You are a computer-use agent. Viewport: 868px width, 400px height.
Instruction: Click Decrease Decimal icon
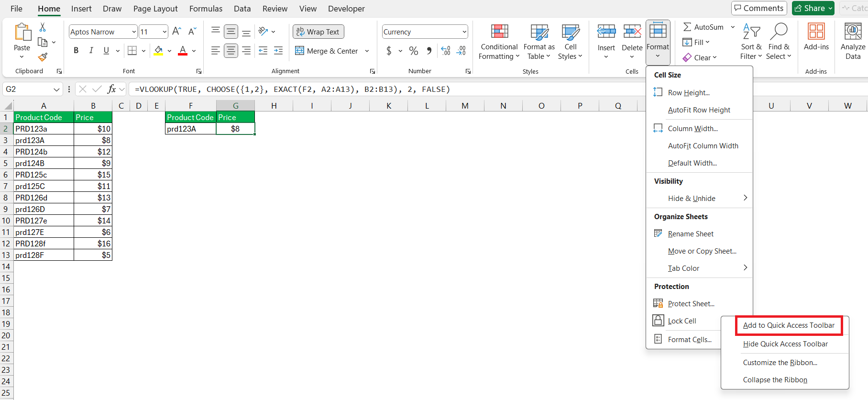point(461,51)
